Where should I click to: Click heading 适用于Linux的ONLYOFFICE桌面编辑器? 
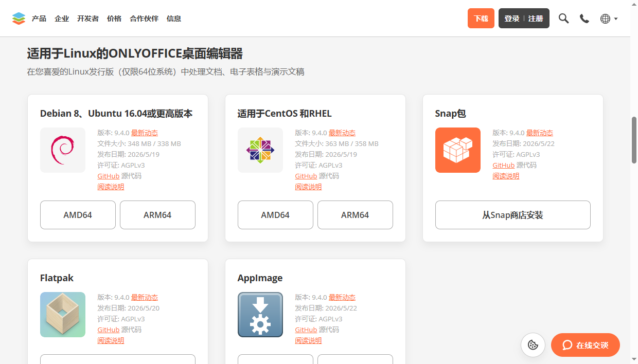(x=135, y=53)
